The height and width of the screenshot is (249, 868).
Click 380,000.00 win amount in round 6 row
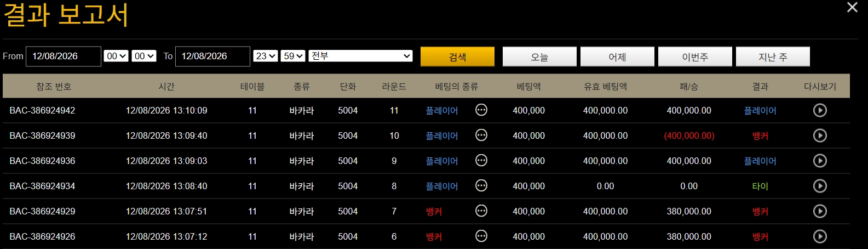[x=689, y=236]
